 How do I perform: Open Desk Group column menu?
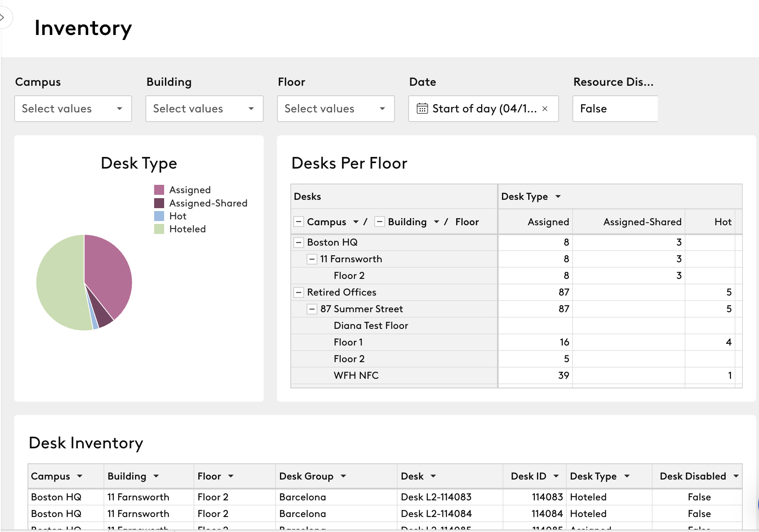343,476
